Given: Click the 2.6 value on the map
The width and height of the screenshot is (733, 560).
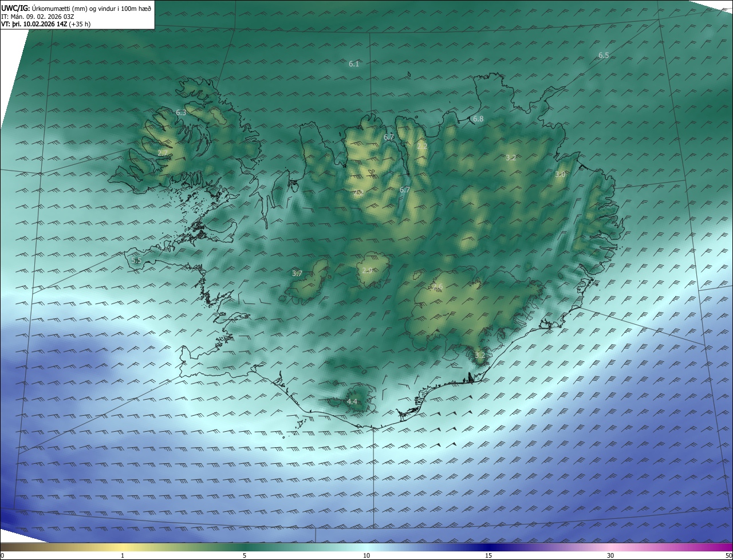Looking at the screenshot, I should pyautogui.click(x=438, y=286).
